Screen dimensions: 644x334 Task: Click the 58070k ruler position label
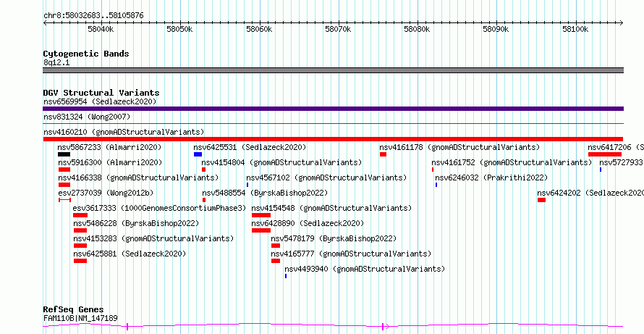pos(339,30)
